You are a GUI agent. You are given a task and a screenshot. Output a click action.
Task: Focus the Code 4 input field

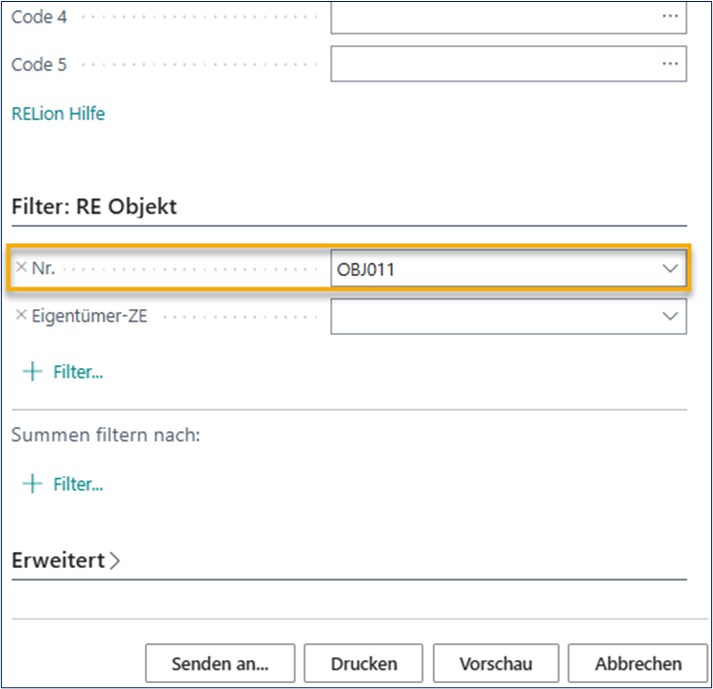click(x=490, y=17)
